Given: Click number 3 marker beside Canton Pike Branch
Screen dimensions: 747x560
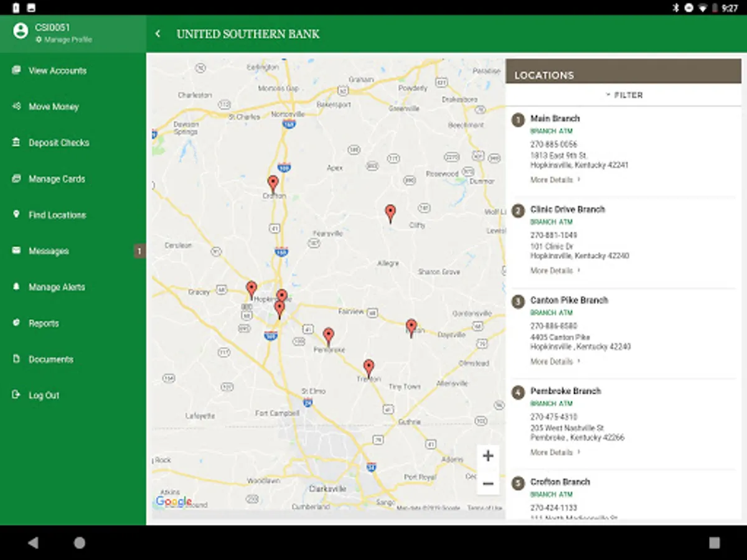Looking at the screenshot, I should coord(518,301).
